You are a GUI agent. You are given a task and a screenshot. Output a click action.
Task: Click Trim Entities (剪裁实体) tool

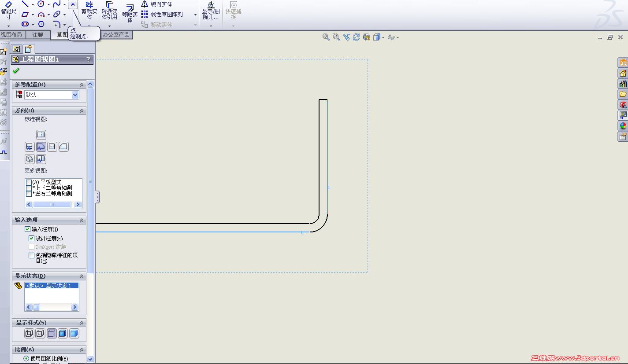pyautogui.click(x=89, y=11)
